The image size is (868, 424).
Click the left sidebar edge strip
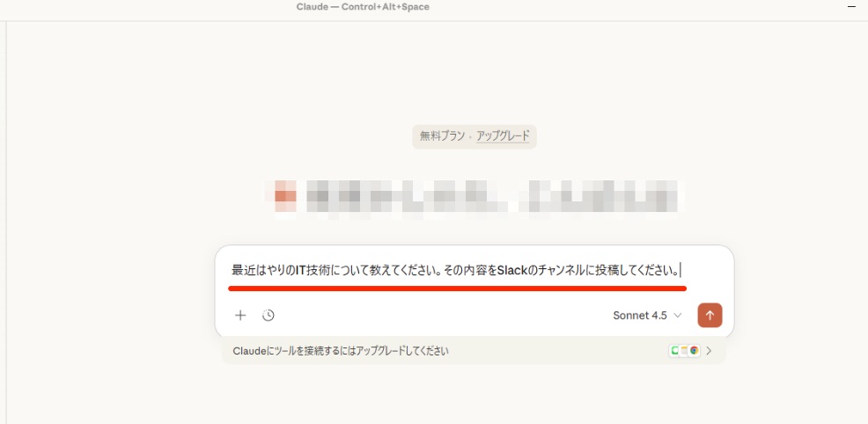[4, 220]
